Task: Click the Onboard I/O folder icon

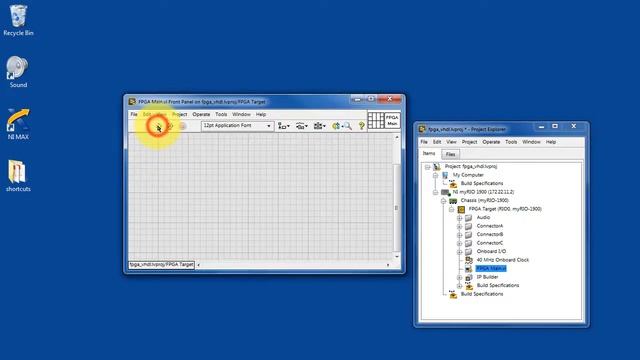Action: [469, 251]
